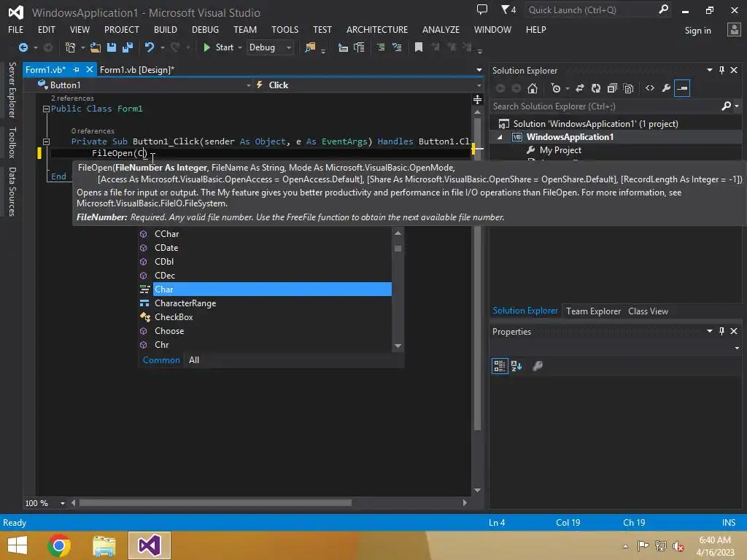Open the BUILD menu
The height and width of the screenshot is (560, 747).
coord(166,29)
